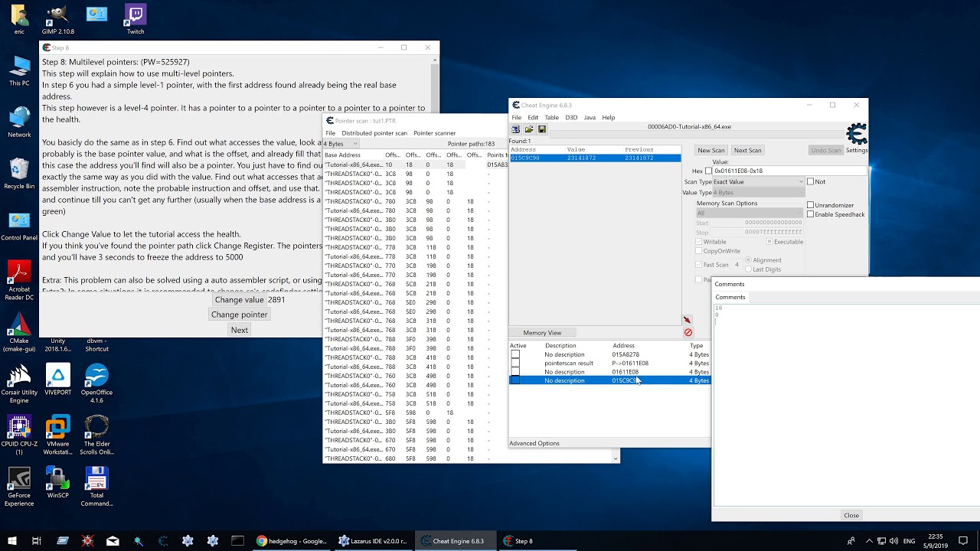Close the Comments panel
This screenshot has width=980, height=551.
(x=851, y=515)
